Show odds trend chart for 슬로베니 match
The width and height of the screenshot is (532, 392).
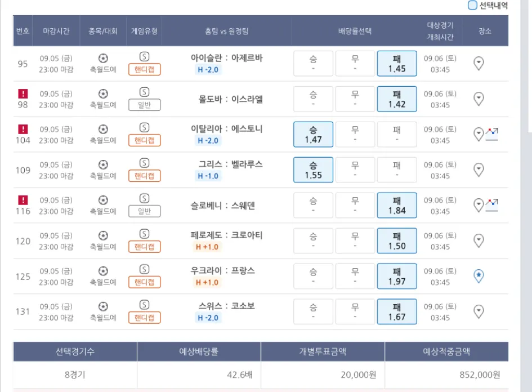click(x=492, y=205)
